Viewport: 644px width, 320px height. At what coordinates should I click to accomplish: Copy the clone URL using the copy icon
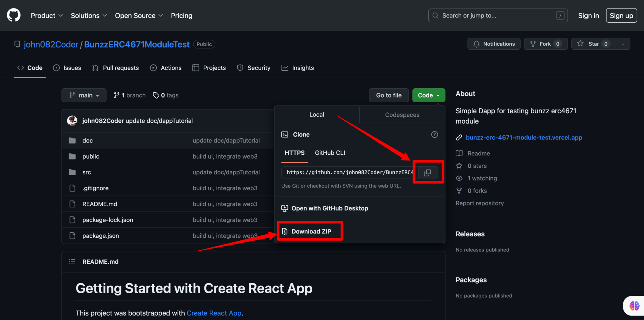pyautogui.click(x=428, y=172)
